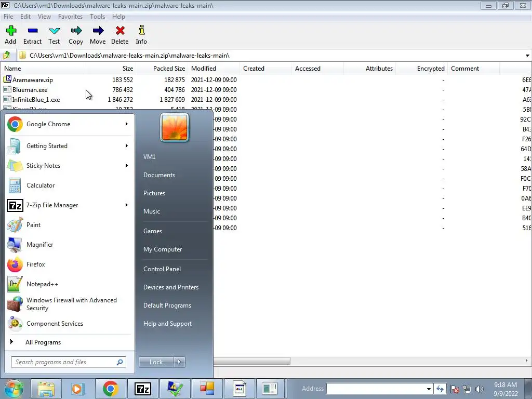This screenshot has height=399, width=532.
Task: Sort by the Size column header
Action: tap(110, 68)
